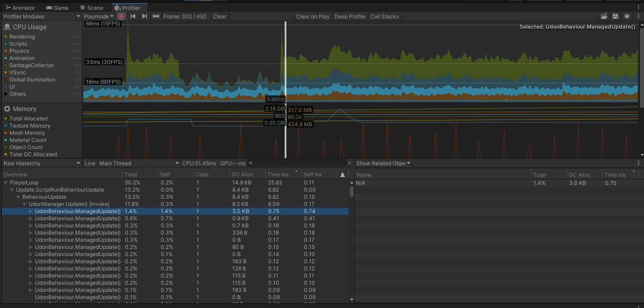Switch to the Game tab
The image size is (644, 308).
pyautogui.click(x=57, y=8)
